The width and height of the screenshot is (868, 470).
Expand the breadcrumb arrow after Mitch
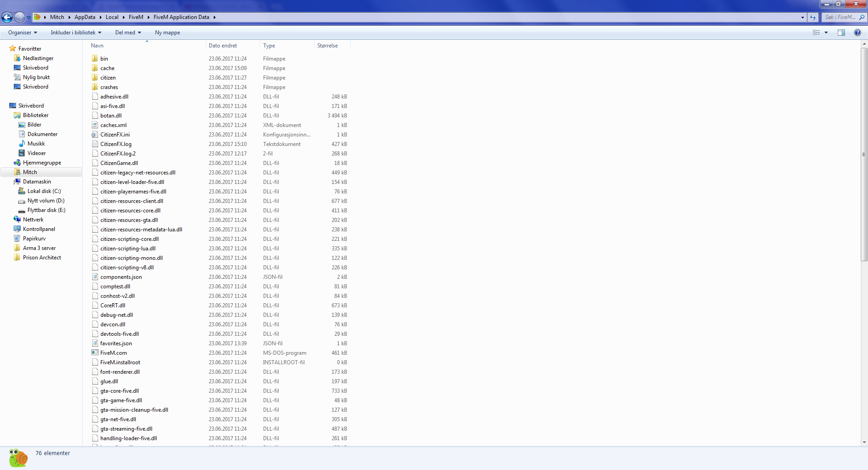[x=69, y=17]
